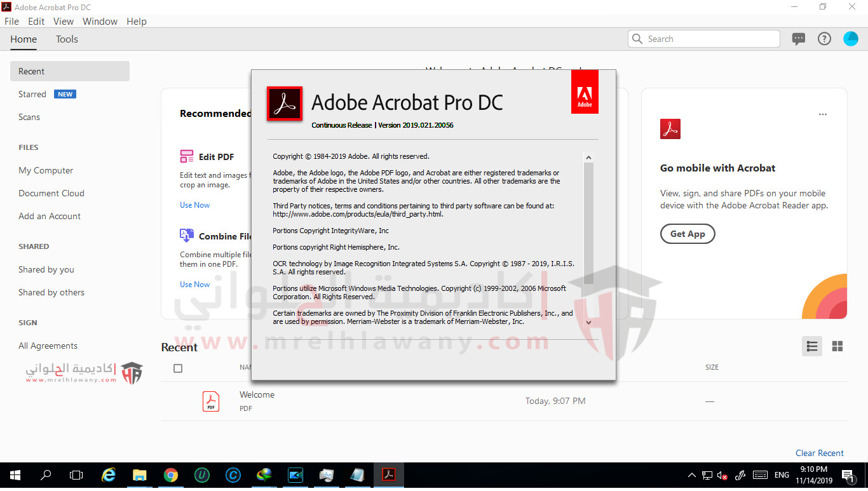Click the Clear Recent link
Image resolution: width=868 pixels, height=491 pixels.
[820, 453]
